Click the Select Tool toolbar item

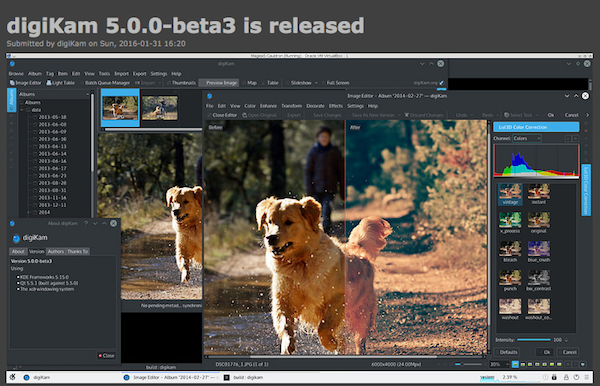pos(518,115)
